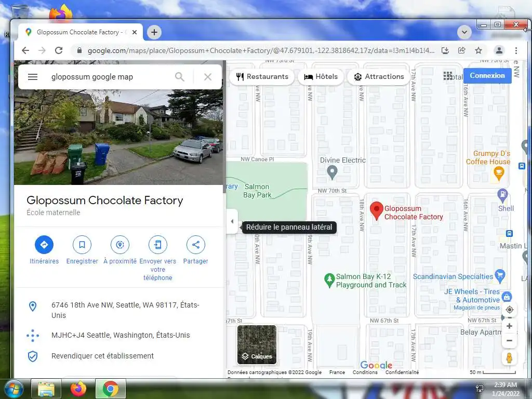Click the search magnifier icon

coord(179,77)
